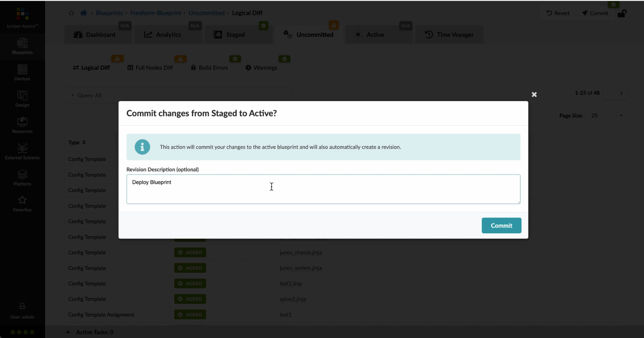Select the Full Nodes Diff sub-tab

150,68
